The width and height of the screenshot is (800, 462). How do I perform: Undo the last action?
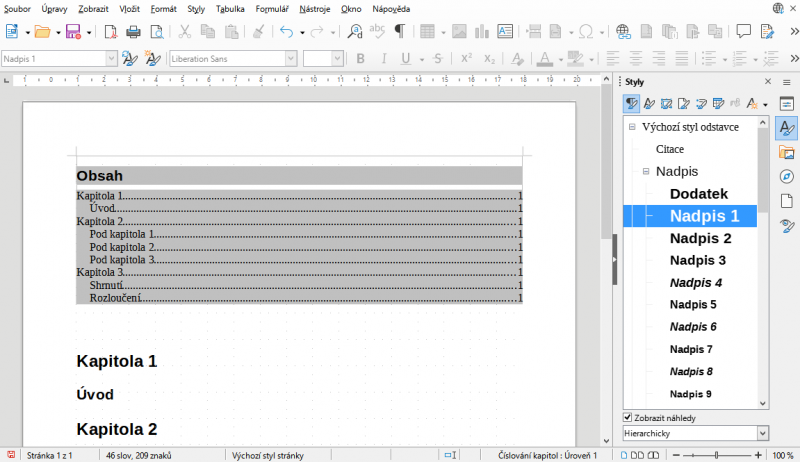[287, 32]
